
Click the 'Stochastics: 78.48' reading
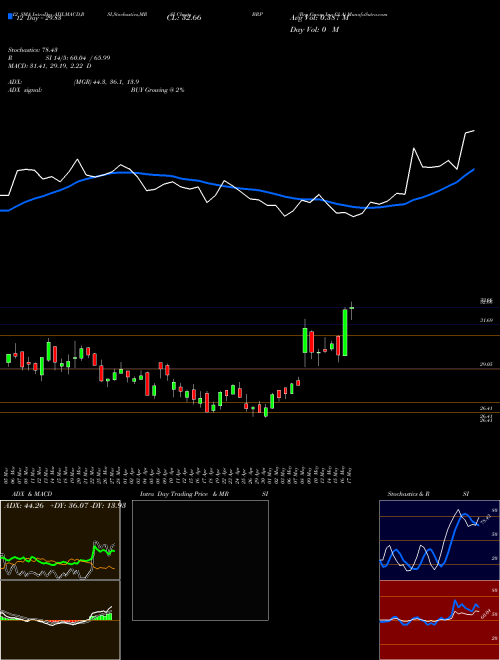32,50
